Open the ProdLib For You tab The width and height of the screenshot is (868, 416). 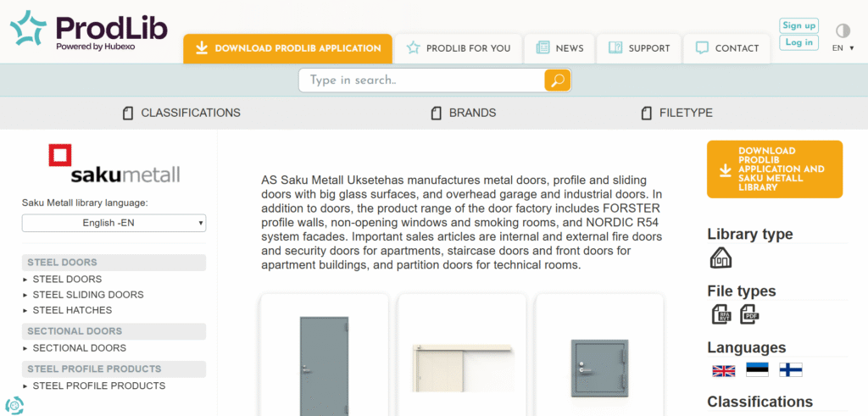click(459, 48)
